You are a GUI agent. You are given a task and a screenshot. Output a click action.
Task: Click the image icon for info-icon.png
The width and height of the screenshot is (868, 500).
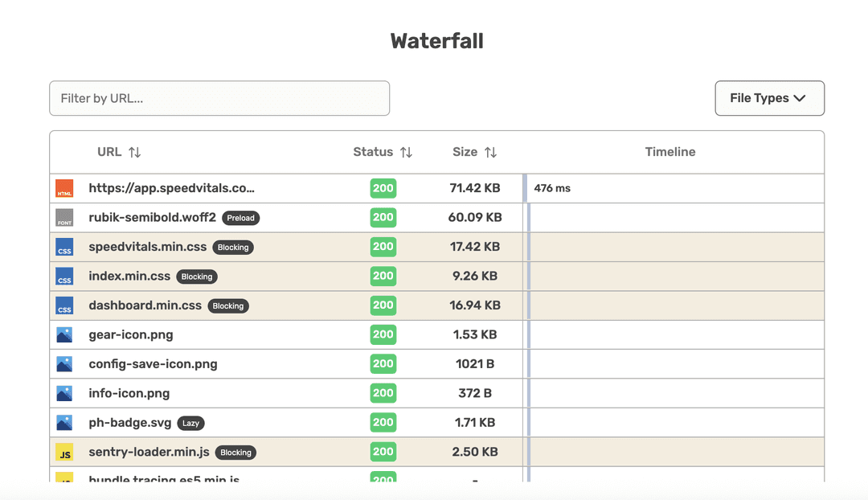point(64,394)
